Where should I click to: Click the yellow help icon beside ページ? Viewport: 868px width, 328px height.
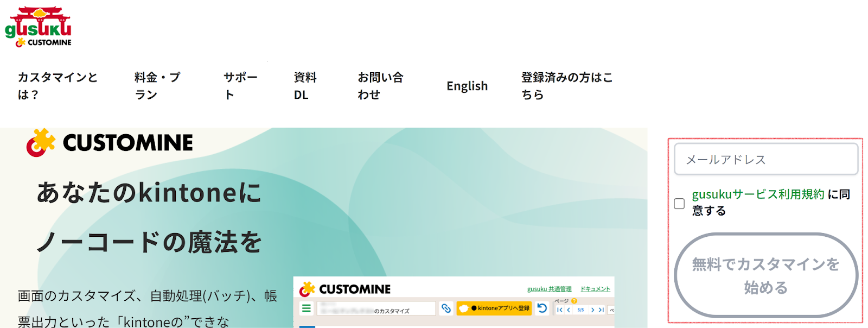574,300
